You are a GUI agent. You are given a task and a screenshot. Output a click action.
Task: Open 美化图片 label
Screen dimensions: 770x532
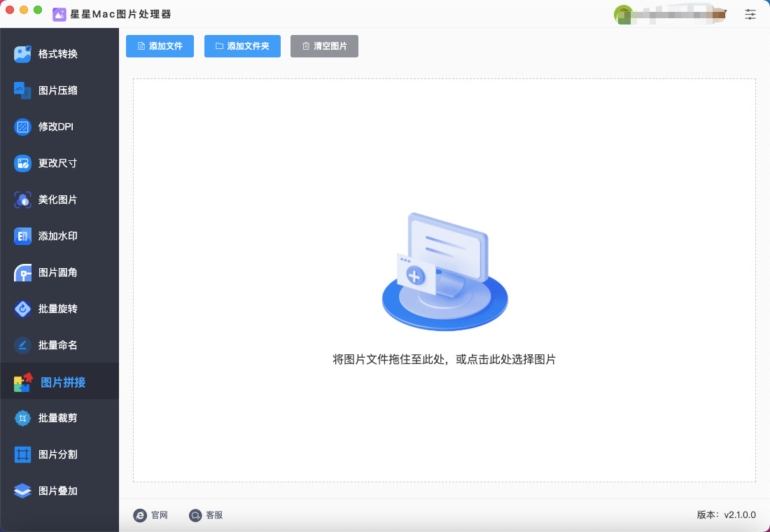pyautogui.click(x=58, y=199)
